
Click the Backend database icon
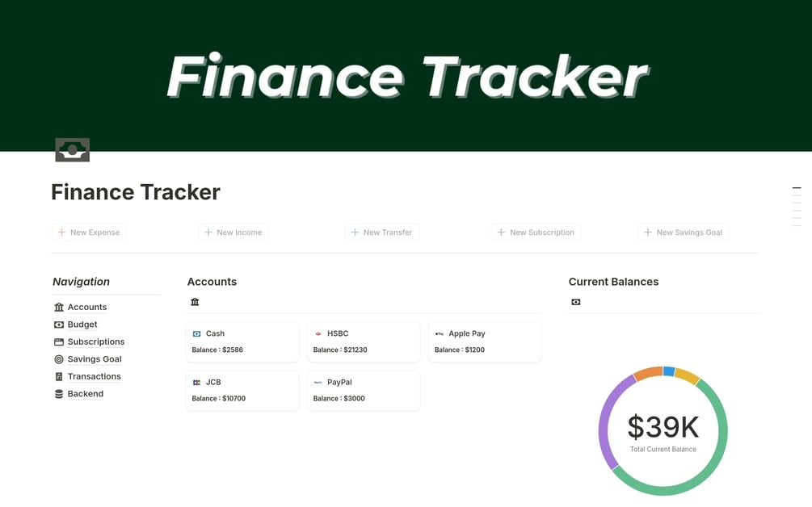pyautogui.click(x=59, y=394)
